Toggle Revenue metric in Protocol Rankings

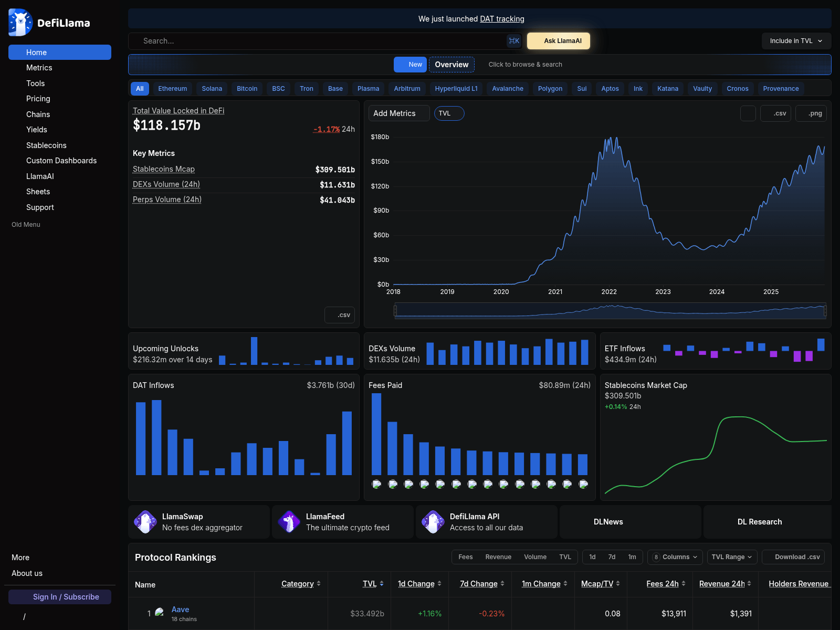coord(498,557)
